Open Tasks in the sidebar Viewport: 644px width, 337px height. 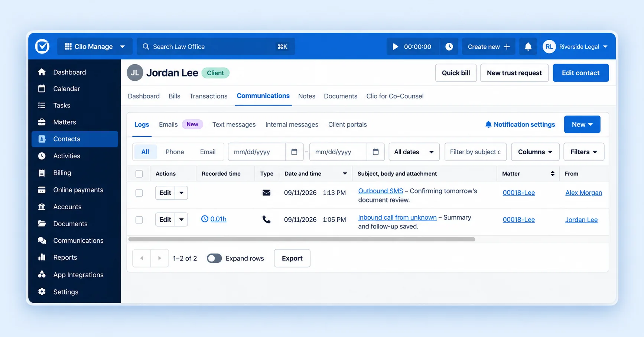(75, 106)
